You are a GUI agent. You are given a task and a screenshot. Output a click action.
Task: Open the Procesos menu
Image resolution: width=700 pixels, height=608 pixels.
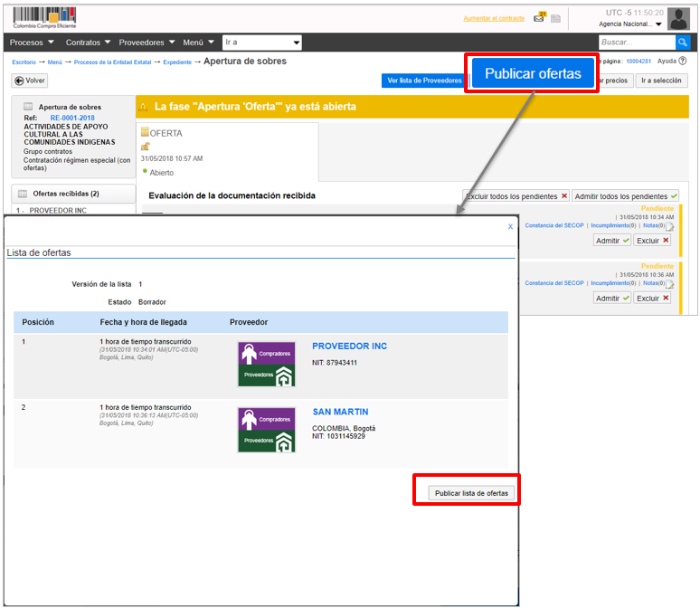[32, 43]
